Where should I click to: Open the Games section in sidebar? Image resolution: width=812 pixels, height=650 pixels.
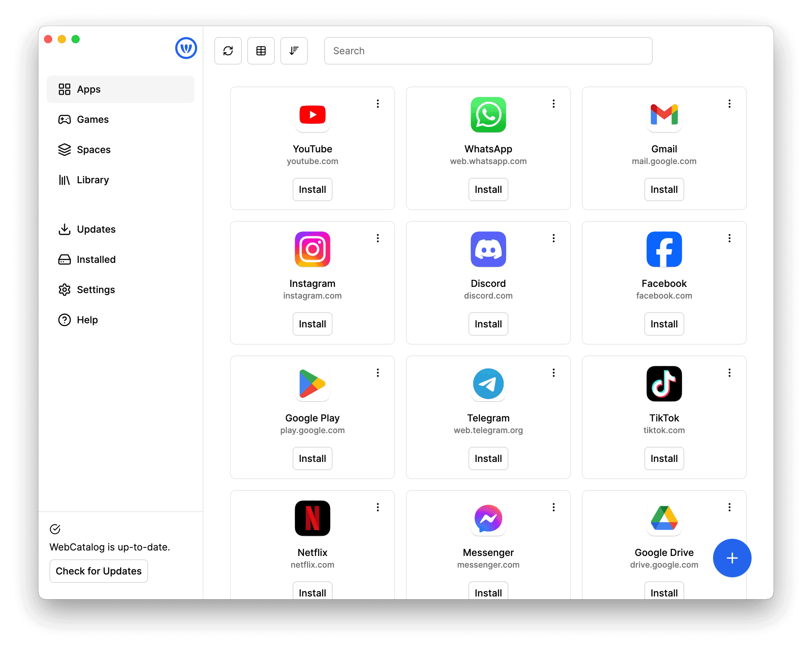pyautogui.click(x=93, y=119)
